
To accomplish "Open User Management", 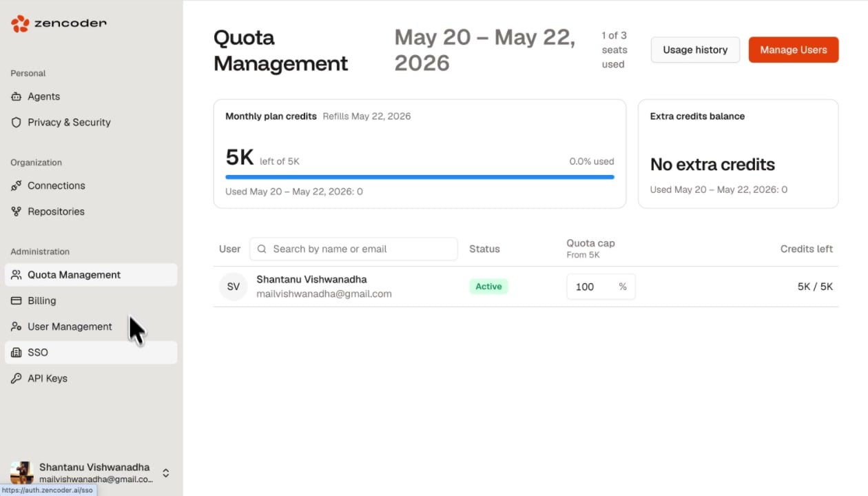I will (x=91, y=327).
